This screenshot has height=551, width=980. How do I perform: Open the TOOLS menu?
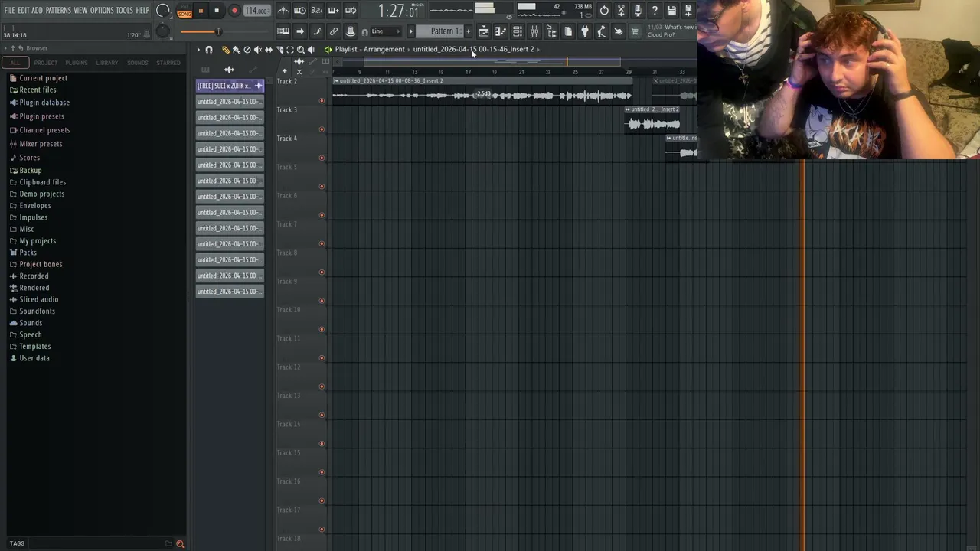(x=124, y=11)
